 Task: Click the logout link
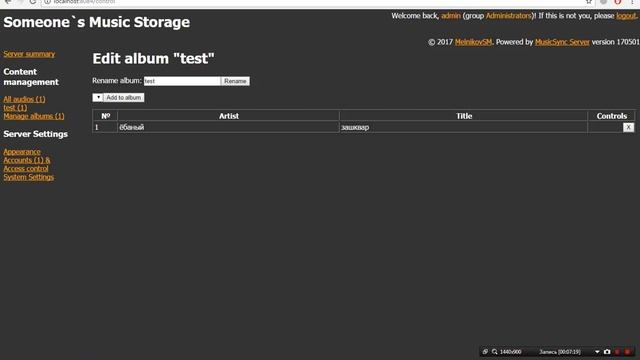626,16
